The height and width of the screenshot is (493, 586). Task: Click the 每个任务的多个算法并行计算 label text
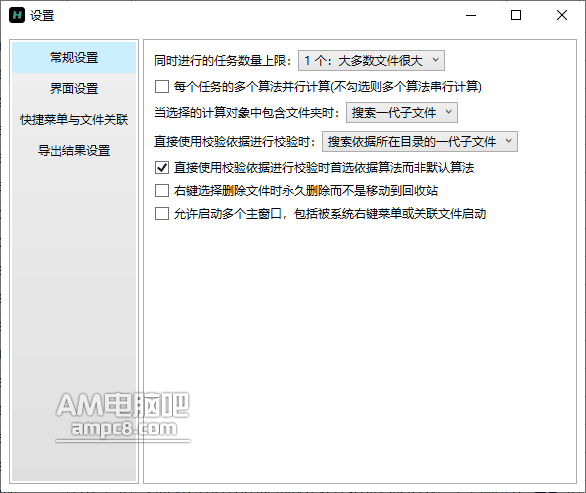tap(328, 87)
